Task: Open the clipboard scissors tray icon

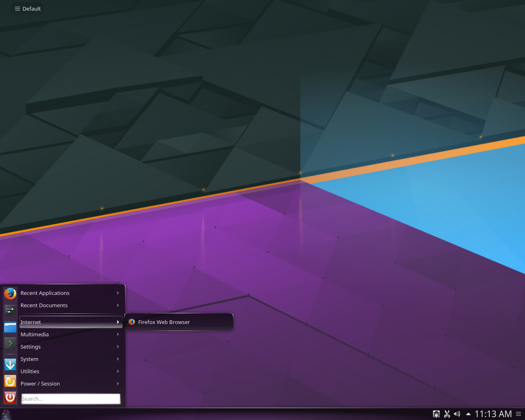Action: (447, 414)
